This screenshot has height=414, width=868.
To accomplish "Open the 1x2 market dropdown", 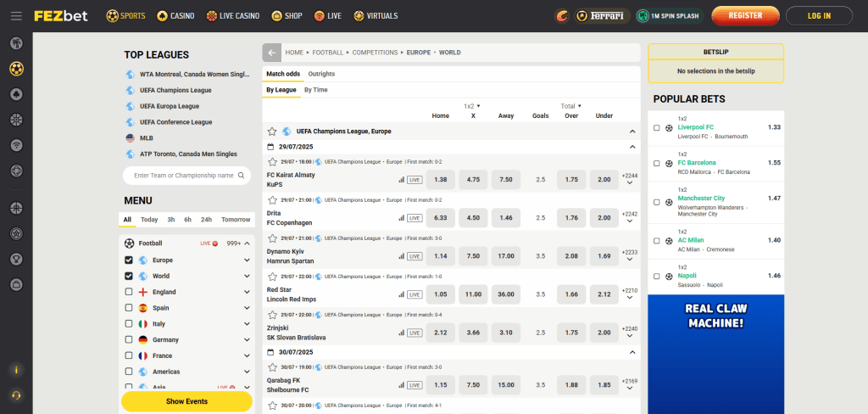I will point(472,106).
